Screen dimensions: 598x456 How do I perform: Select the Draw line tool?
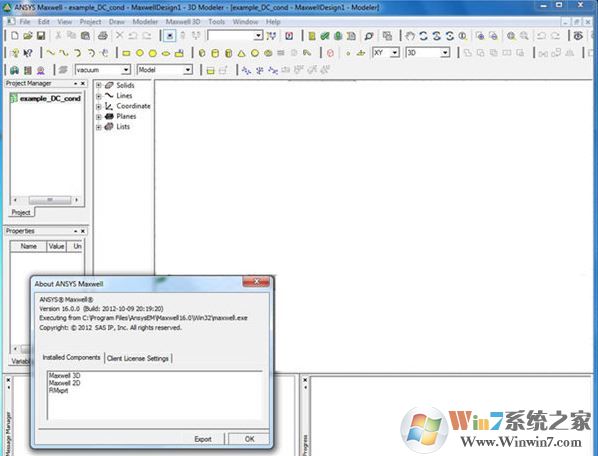(51, 53)
